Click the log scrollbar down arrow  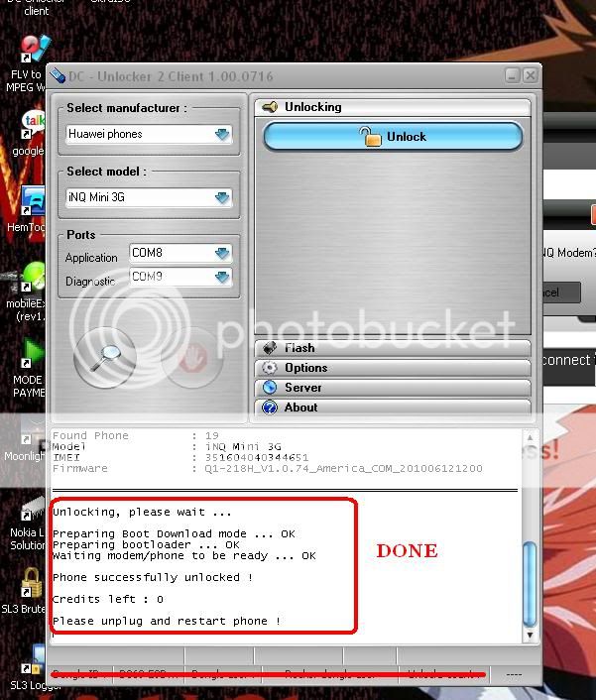click(530, 635)
